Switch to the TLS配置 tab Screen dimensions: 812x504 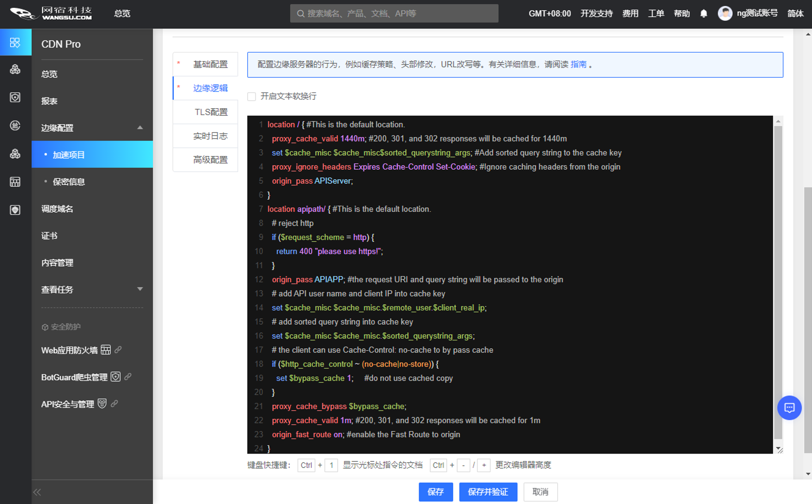click(206, 112)
